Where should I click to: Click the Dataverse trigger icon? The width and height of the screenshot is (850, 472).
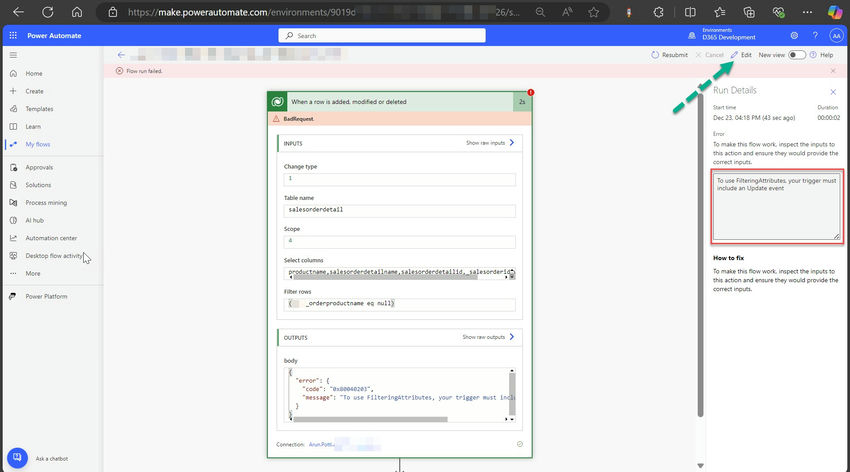click(278, 102)
